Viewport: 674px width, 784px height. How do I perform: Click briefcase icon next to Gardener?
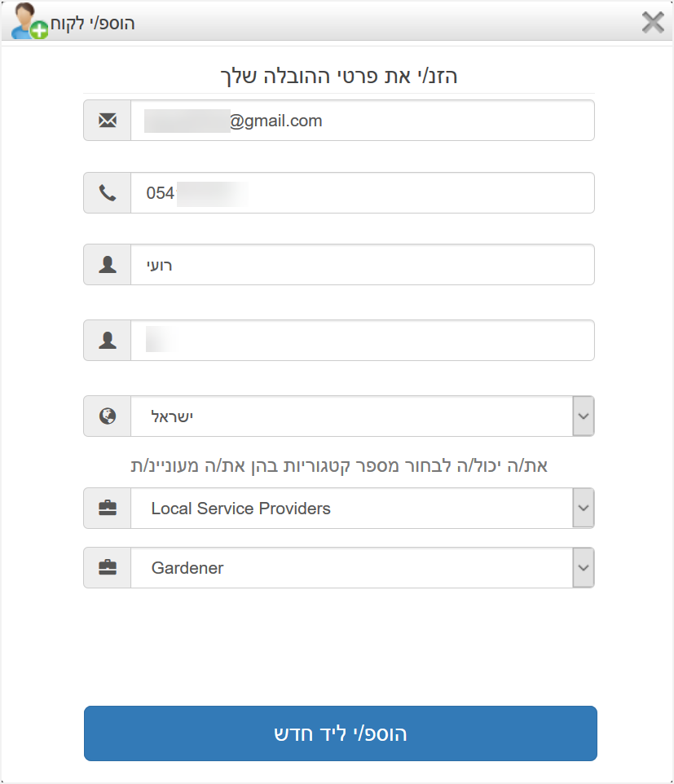click(x=108, y=567)
